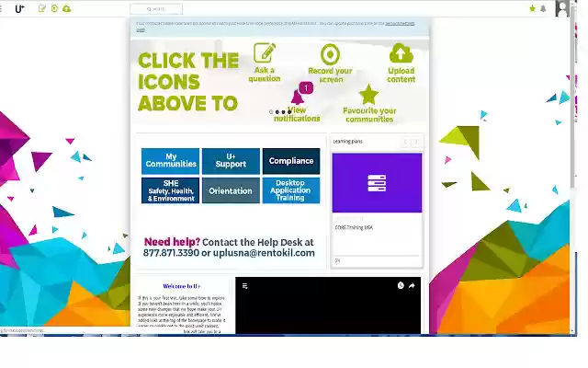Click the Learning plans heading

[x=348, y=142]
